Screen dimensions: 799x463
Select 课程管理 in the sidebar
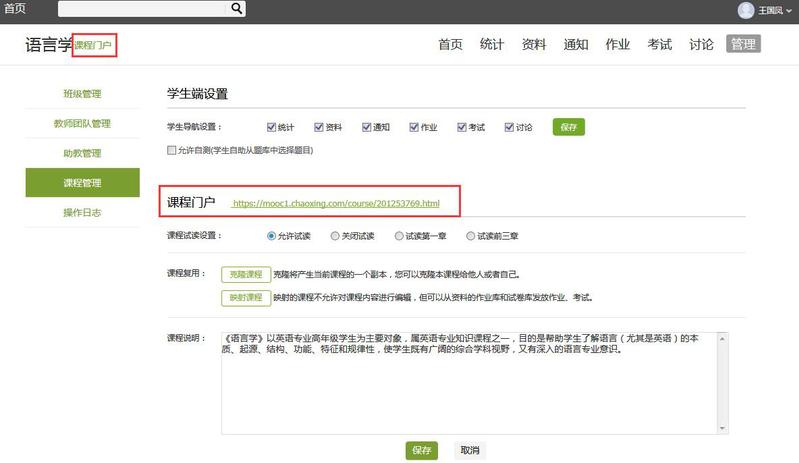coord(83,183)
